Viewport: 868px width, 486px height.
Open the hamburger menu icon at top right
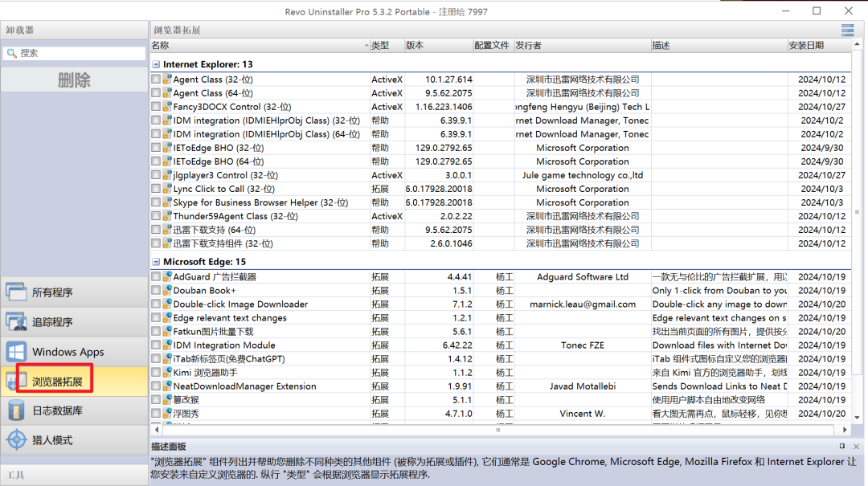(848, 30)
